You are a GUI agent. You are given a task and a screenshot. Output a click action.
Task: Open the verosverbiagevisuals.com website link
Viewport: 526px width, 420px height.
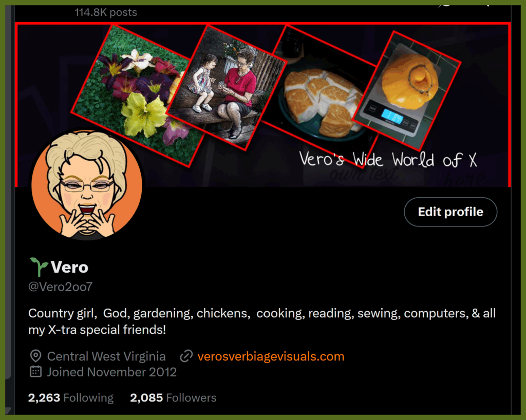tap(271, 356)
